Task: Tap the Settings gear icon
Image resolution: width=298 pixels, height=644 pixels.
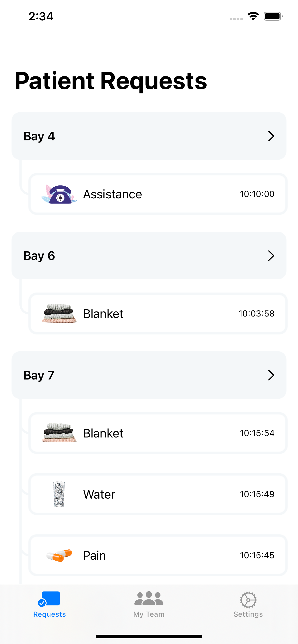Action: 248,600
